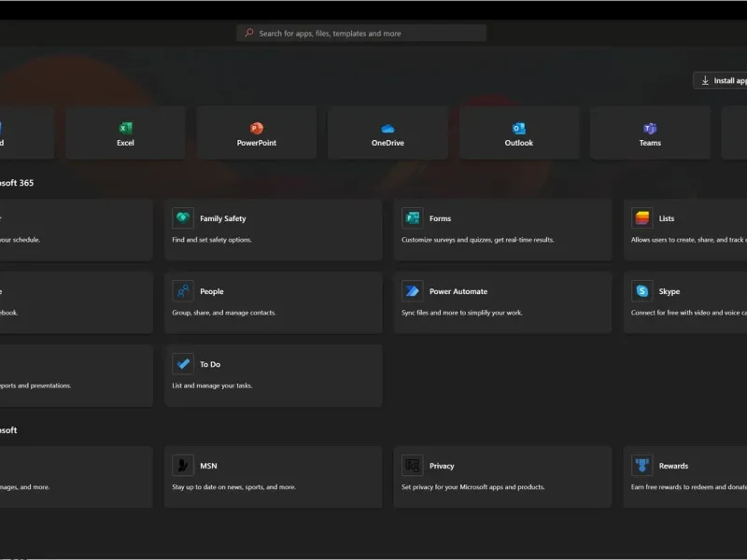Launch PowerPoint from the app row
This screenshot has width=747, height=560.
coord(256,133)
